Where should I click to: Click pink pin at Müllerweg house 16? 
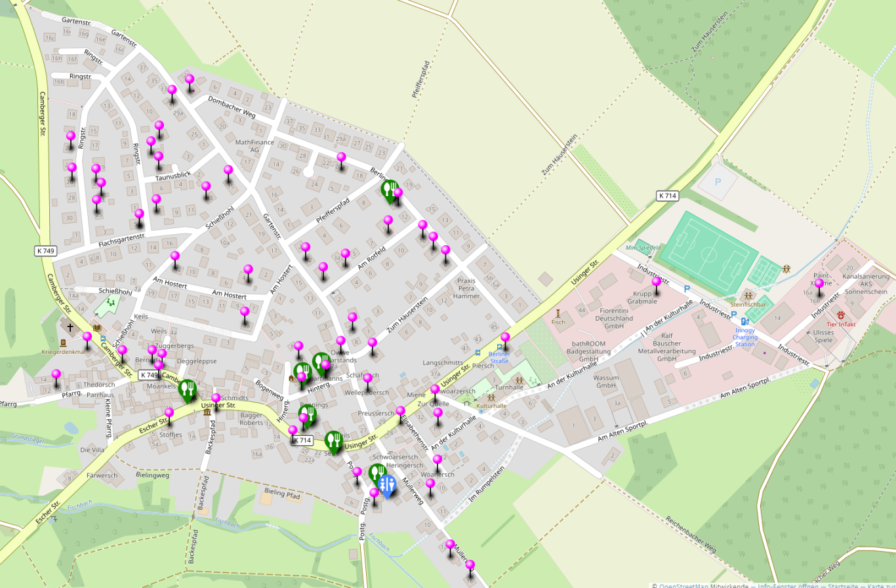click(x=470, y=565)
